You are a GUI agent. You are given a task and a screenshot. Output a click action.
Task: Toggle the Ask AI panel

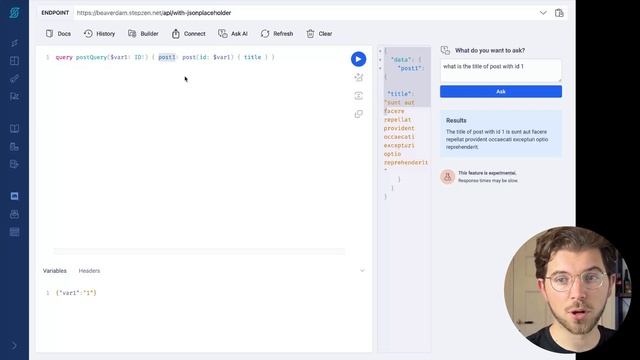[233, 34]
